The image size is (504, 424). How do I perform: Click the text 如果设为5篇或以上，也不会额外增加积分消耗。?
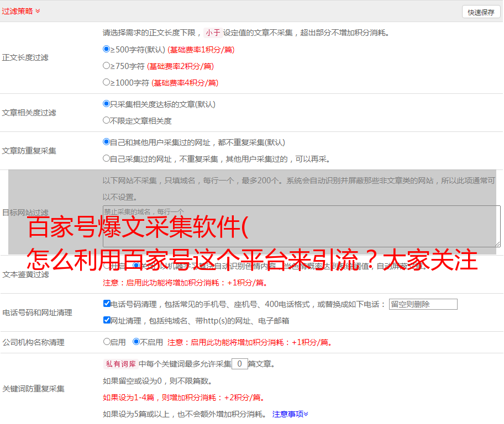click(x=185, y=415)
